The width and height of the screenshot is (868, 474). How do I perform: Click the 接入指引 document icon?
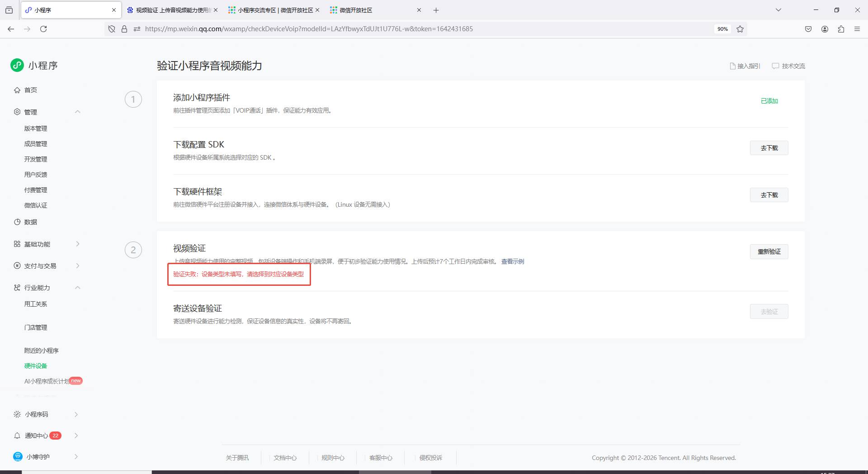[733, 66]
